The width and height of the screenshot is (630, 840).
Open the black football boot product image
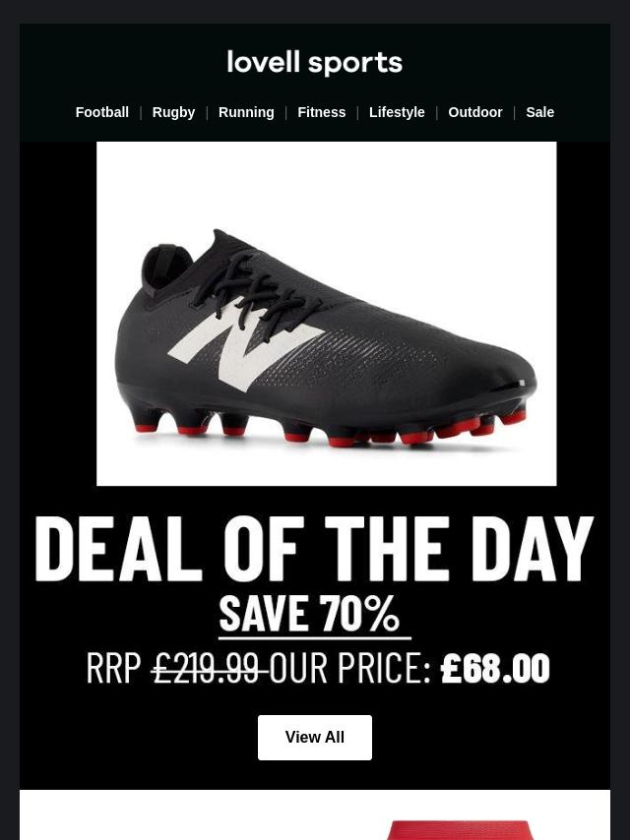[327, 314]
